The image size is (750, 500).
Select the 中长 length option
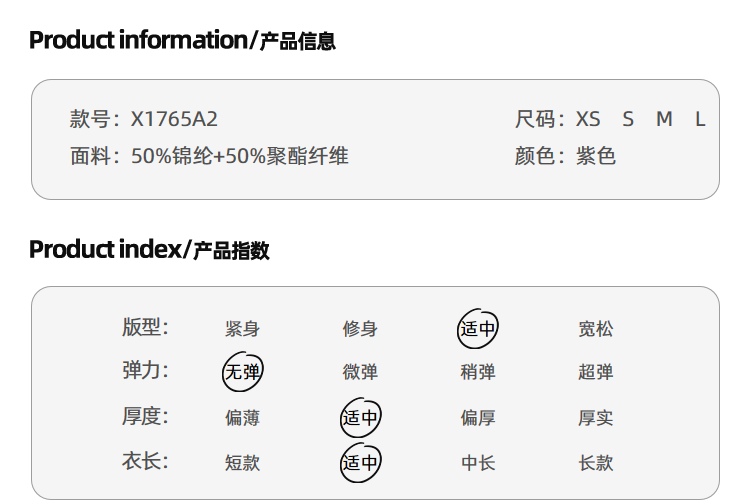point(477,463)
